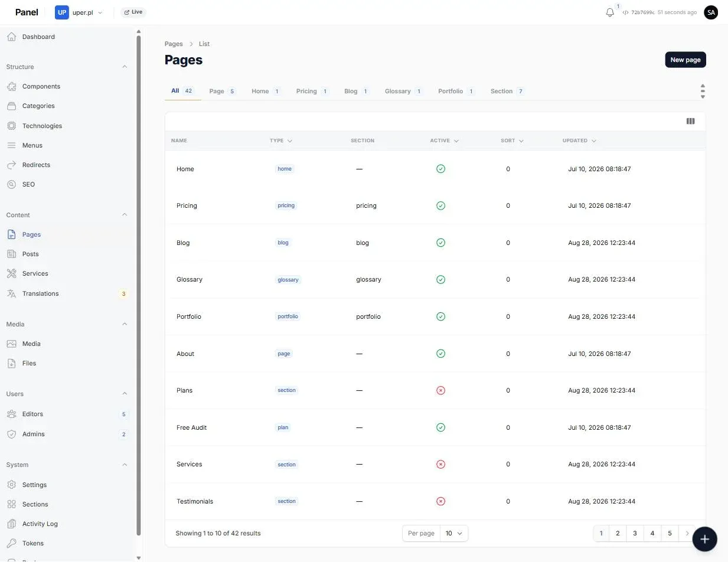Toggle active status for Home page
The height and width of the screenshot is (562, 728).
pyautogui.click(x=440, y=169)
